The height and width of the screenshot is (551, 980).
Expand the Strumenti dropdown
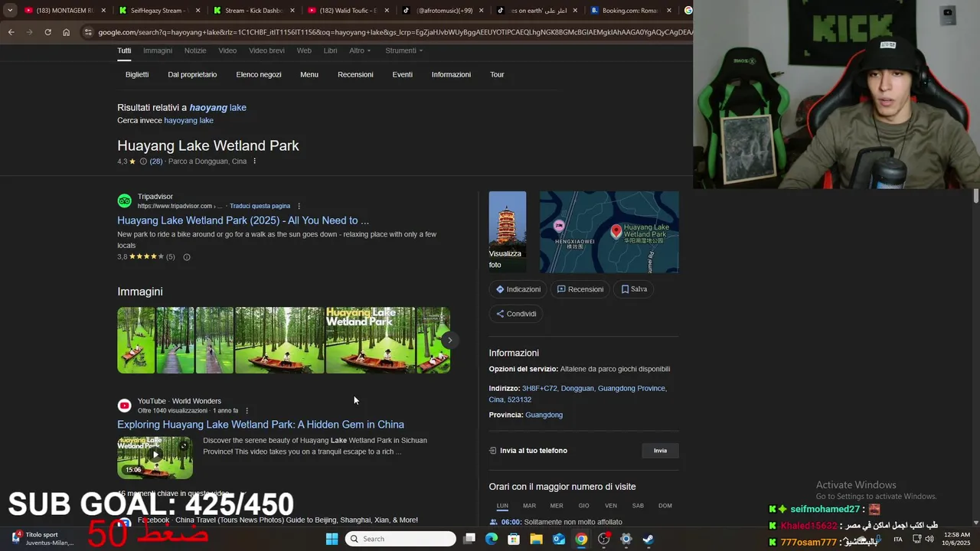click(x=403, y=51)
